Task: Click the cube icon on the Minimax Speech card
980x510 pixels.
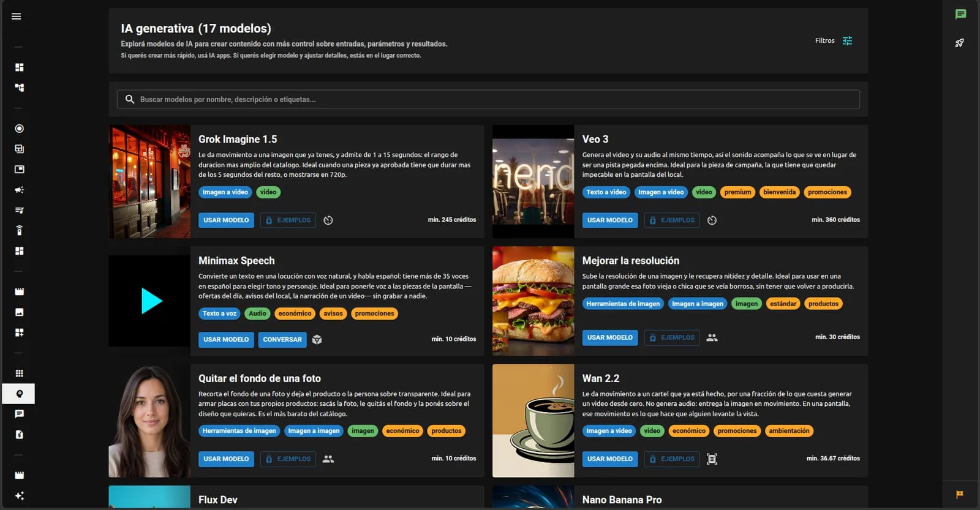Action: 317,340
